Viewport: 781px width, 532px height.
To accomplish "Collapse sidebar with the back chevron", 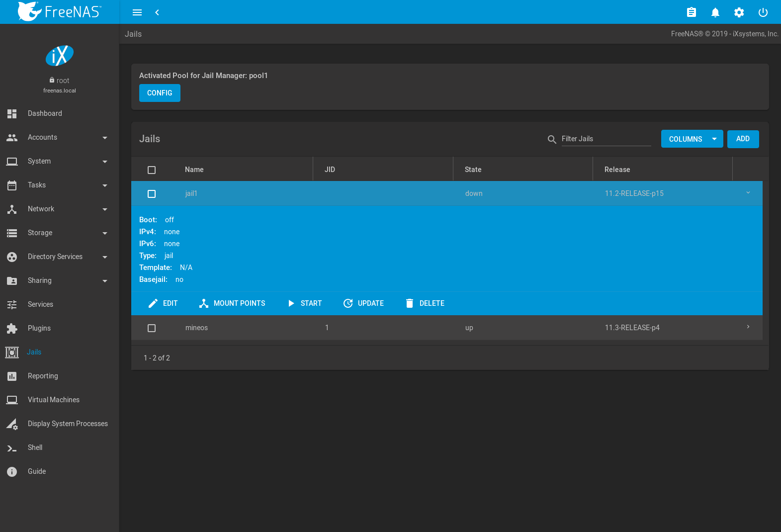I will pos(157,12).
